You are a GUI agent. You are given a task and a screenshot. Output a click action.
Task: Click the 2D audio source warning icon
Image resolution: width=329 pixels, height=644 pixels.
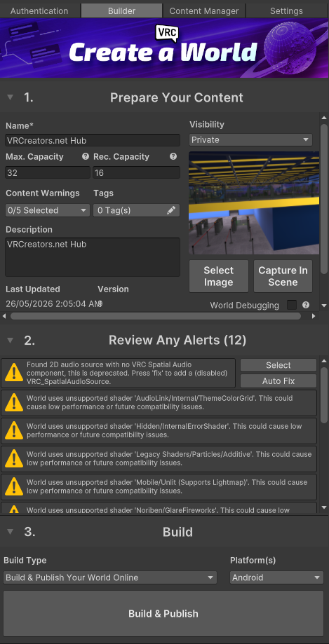(x=15, y=373)
